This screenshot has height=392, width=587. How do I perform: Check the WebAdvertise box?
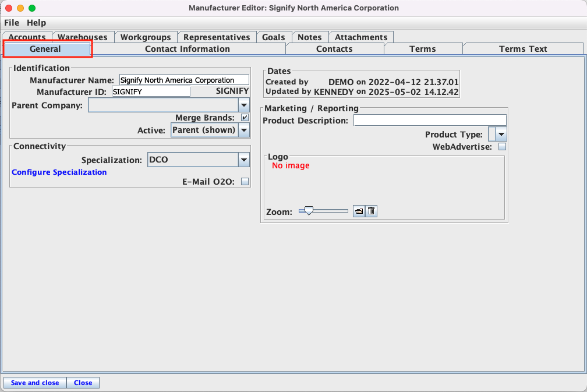click(502, 147)
